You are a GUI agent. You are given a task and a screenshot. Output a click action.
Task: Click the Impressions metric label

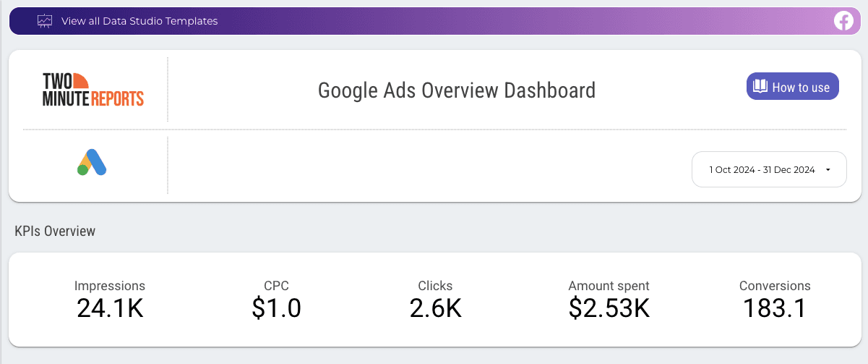point(110,286)
